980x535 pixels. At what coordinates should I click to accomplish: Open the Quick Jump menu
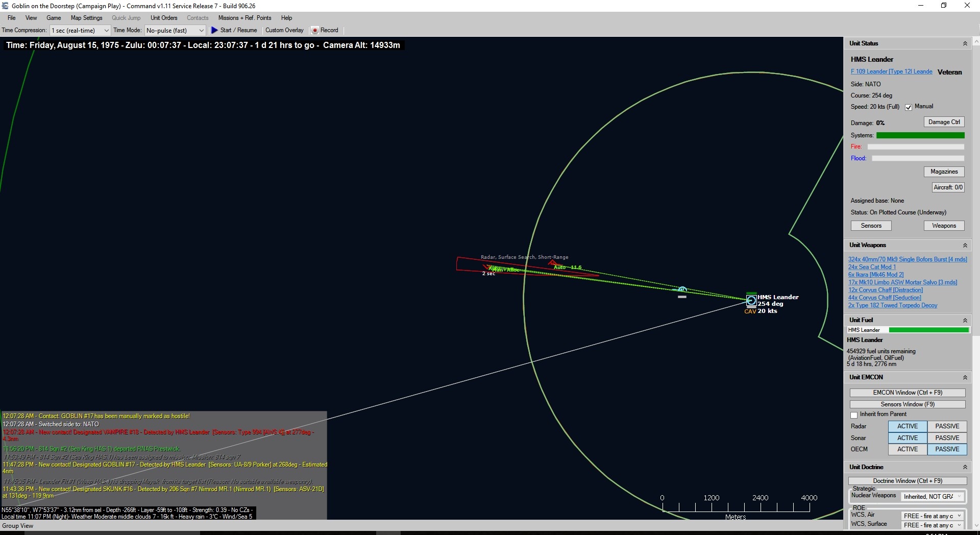click(126, 18)
